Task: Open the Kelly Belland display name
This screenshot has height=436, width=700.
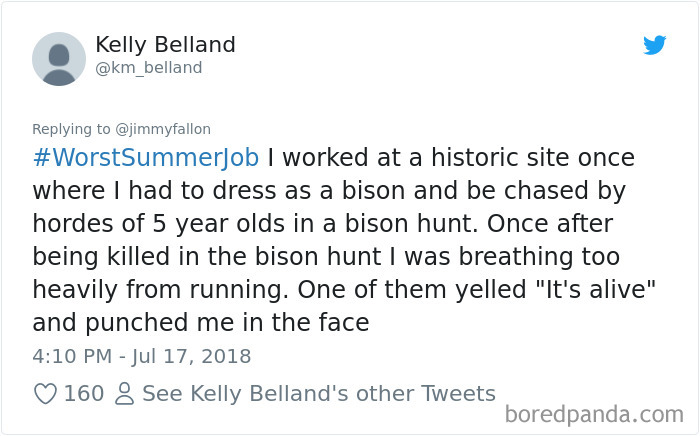Action: pyautogui.click(x=165, y=45)
